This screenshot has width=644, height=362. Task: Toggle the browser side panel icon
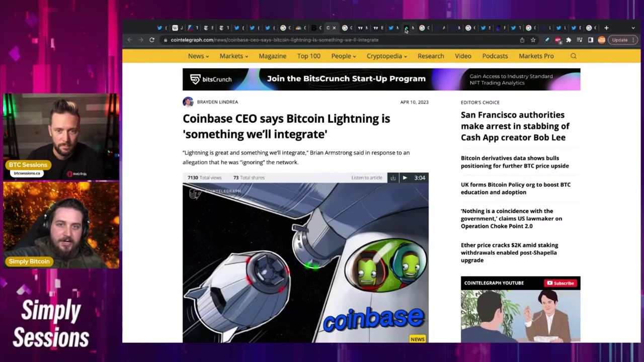click(x=591, y=40)
